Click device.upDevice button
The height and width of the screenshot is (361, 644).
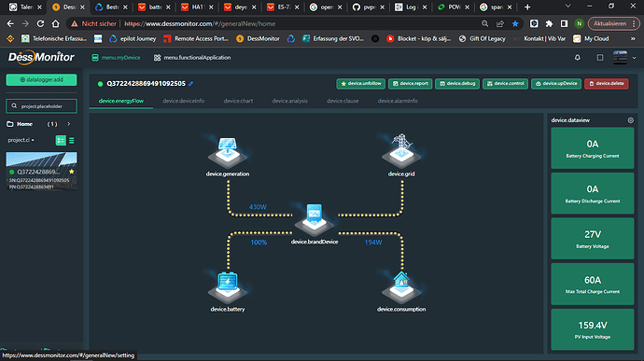click(556, 83)
